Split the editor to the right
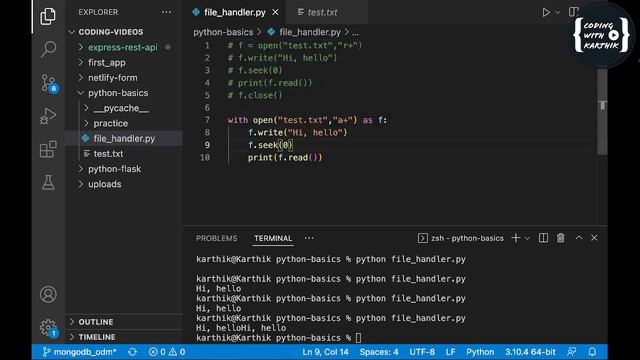 tap(573, 12)
